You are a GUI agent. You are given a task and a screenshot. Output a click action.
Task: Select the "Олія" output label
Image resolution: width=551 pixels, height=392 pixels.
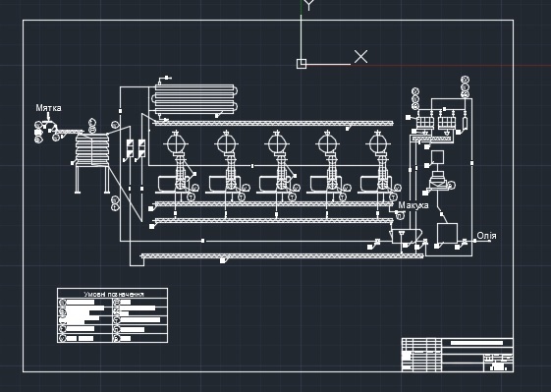(x=487, y=236)
